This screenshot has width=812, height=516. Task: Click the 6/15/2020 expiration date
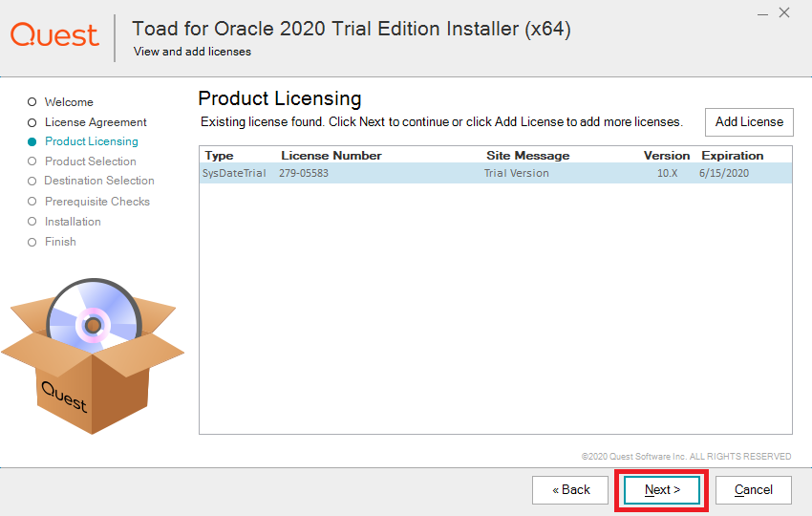coord(724,173)
